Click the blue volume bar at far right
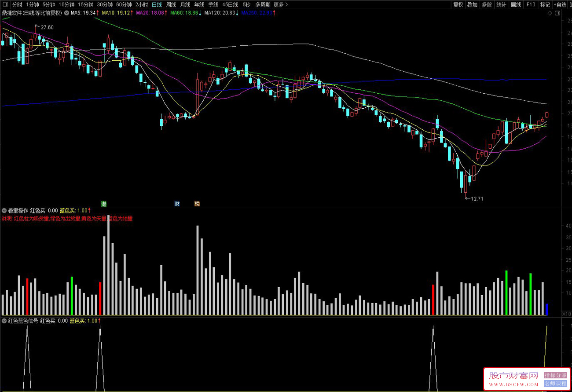The width and height of the screenshot is (572, 392). tap(547, 309)
